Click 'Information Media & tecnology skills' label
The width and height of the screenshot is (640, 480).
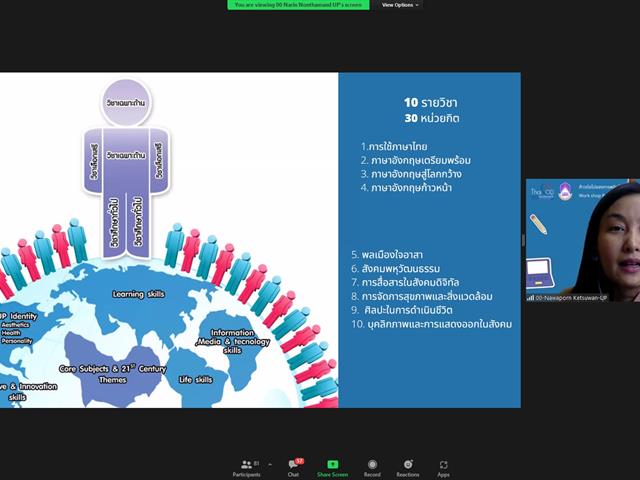click(232, 342)
